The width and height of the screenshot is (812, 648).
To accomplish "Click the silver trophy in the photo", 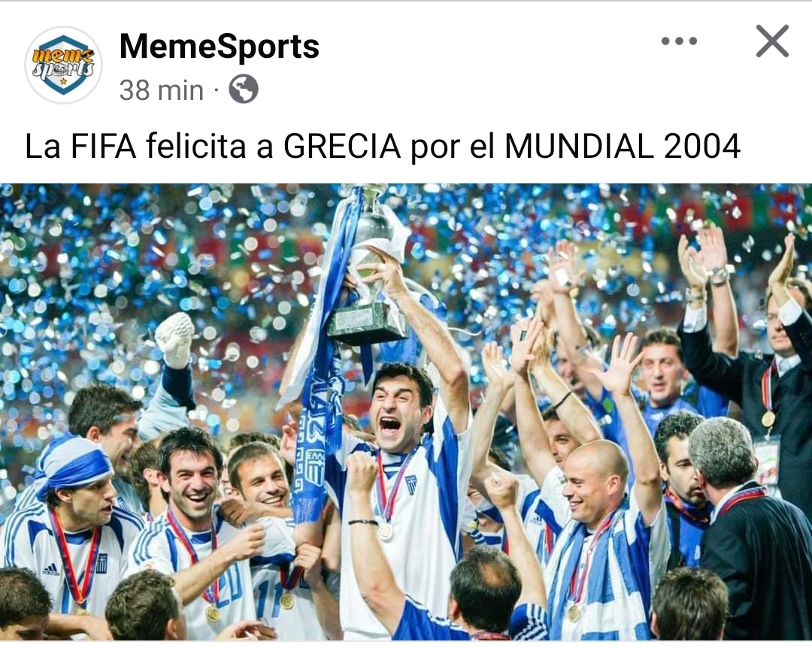I will (368, 269).
